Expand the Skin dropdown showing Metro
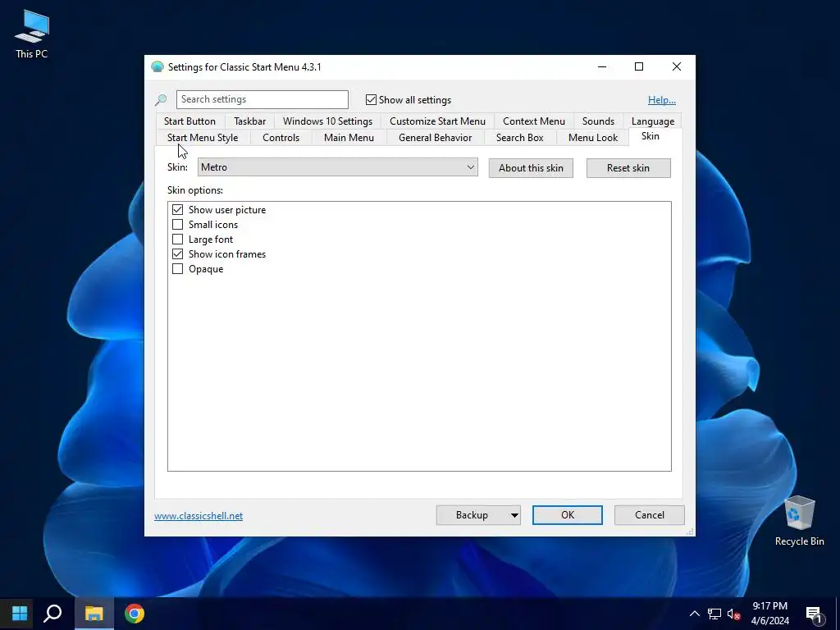840x630 pixels. coord(337,167)
